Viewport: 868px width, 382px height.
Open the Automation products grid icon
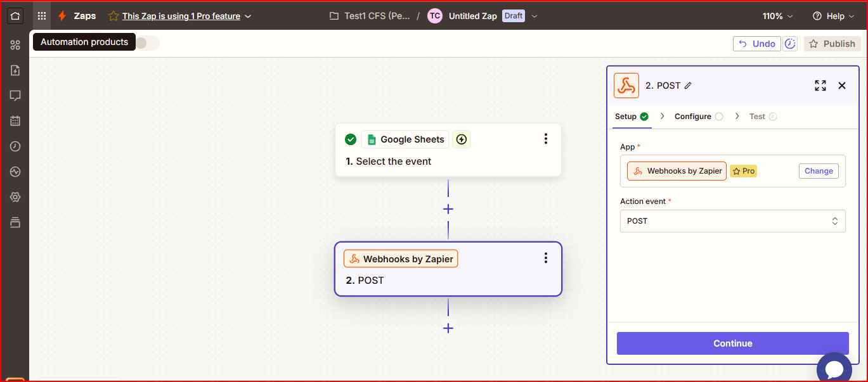pos(42,16)
